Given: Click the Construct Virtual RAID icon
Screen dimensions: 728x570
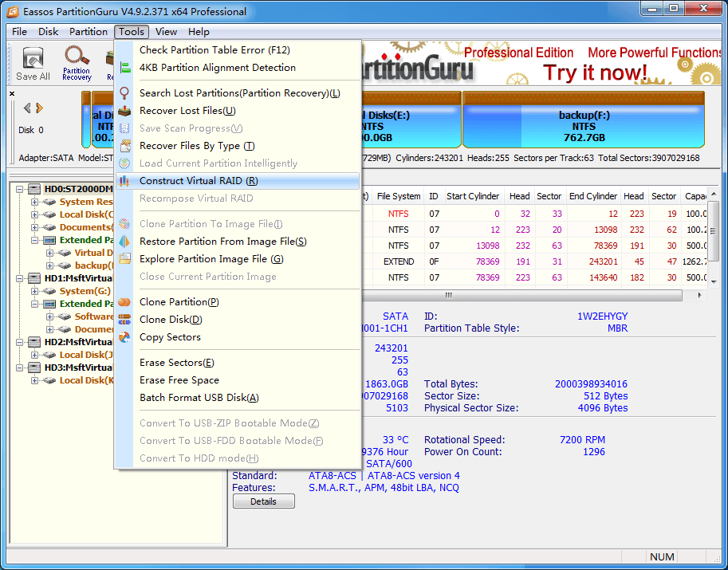Looking at the screenshot, I should tap(124, 181).
